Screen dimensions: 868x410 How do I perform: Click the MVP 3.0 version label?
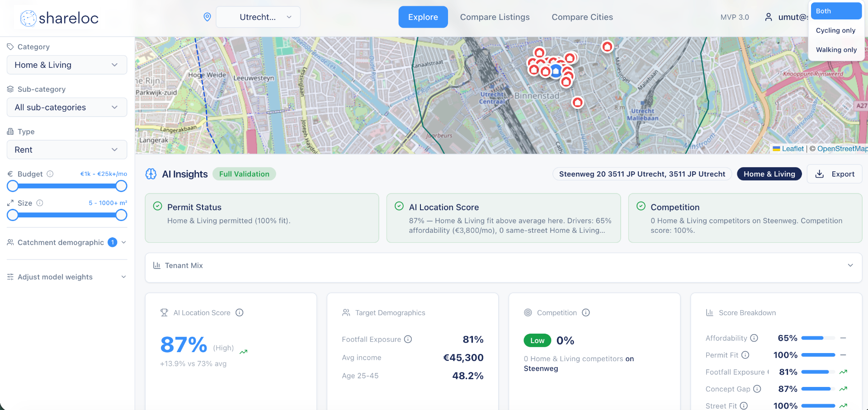click(735, 17)
